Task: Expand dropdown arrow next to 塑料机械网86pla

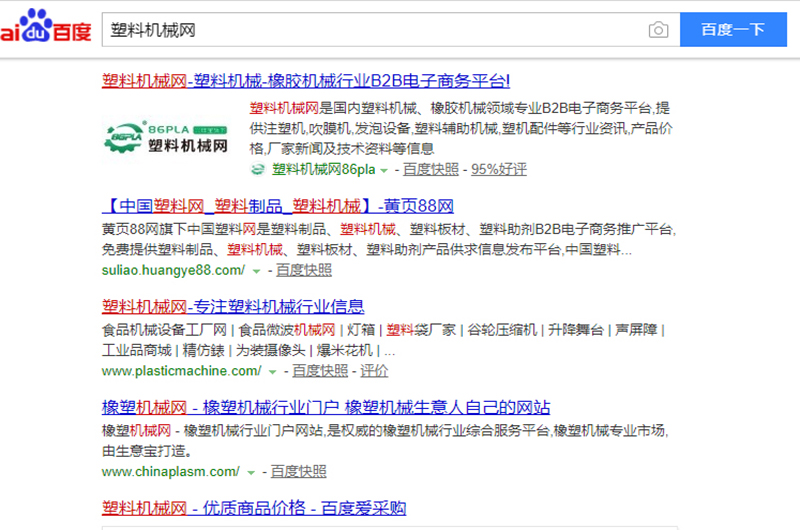Action: tap(384, 171)
